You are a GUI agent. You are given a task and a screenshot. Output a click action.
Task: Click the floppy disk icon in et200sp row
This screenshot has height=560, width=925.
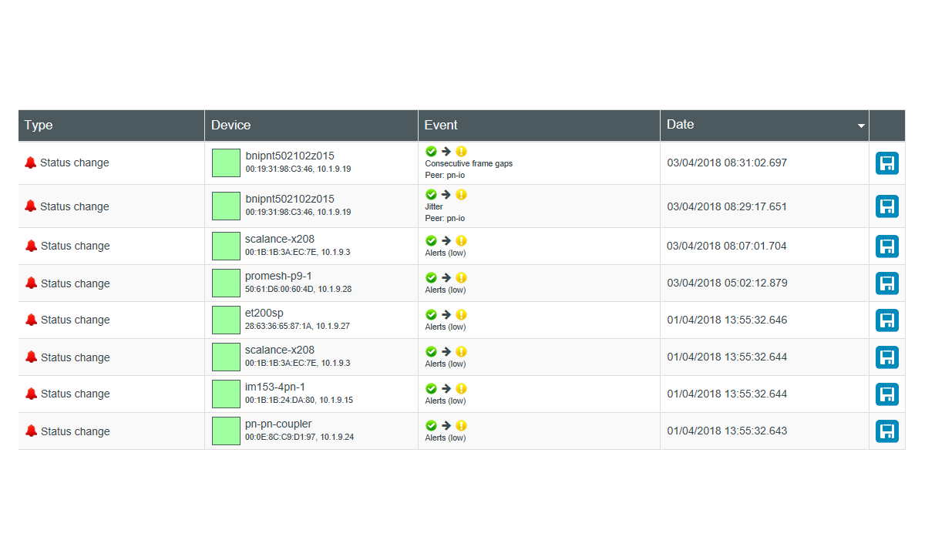coord(887,320)
